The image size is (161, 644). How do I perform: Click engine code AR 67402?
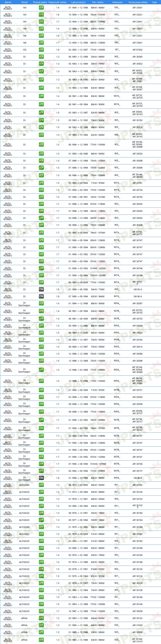tap(138, 50)
